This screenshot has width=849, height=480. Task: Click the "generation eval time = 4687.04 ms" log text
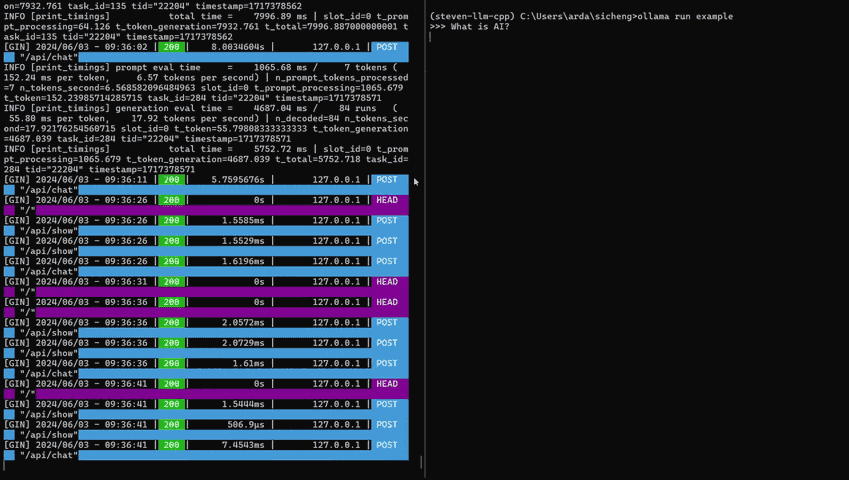pos(211,108)
